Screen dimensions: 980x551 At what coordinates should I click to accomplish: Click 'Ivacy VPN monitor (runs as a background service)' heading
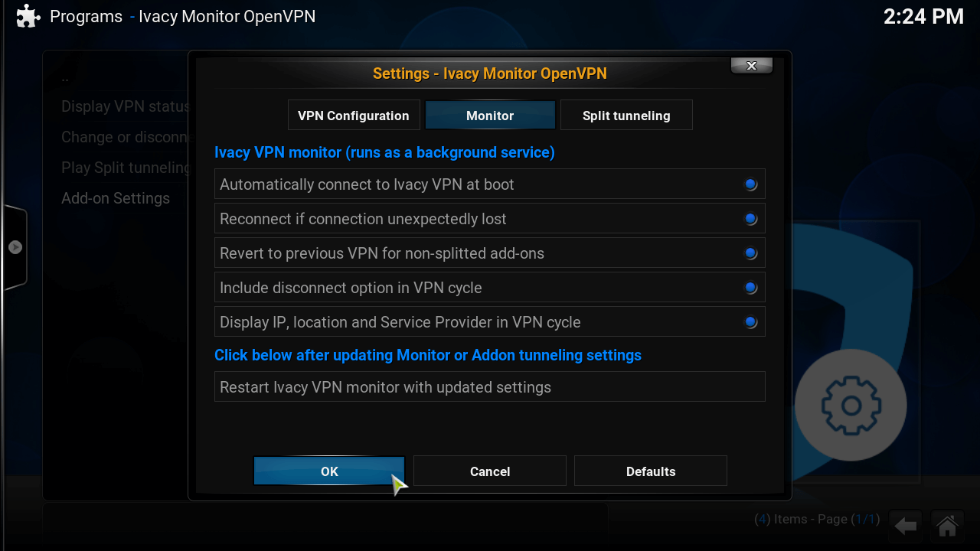384,152
